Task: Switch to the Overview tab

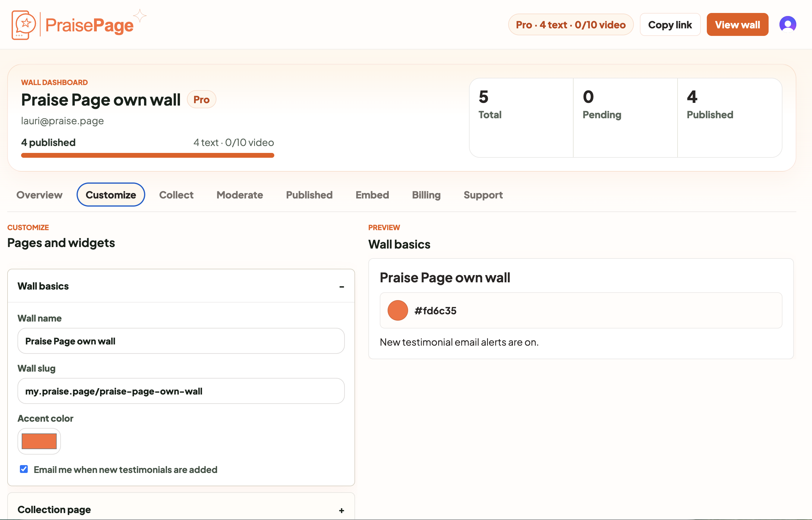Action: coord(39,195)
